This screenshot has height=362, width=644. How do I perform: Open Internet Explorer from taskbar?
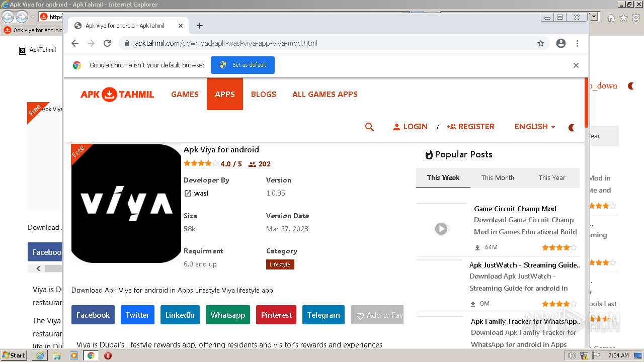40,355
